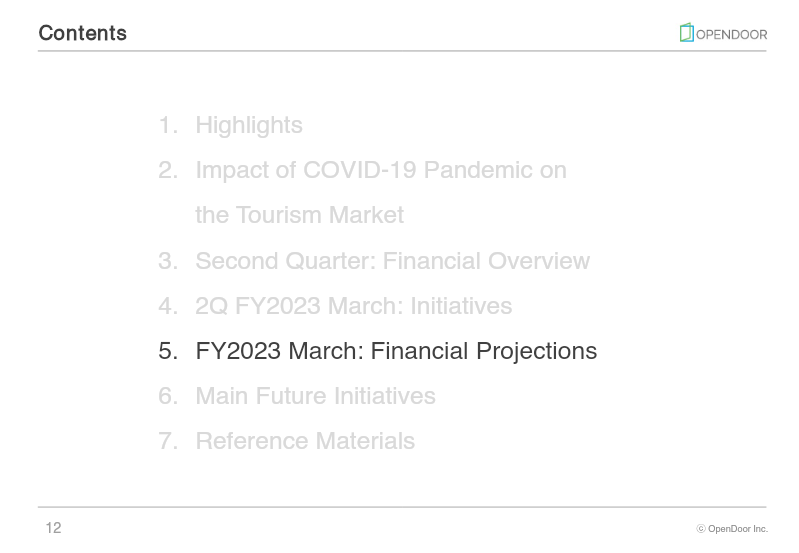The image size is (799, 553).
Task: Click the copyright symbol in the footer
Action: pyautogui.click(x=701, y=529)
